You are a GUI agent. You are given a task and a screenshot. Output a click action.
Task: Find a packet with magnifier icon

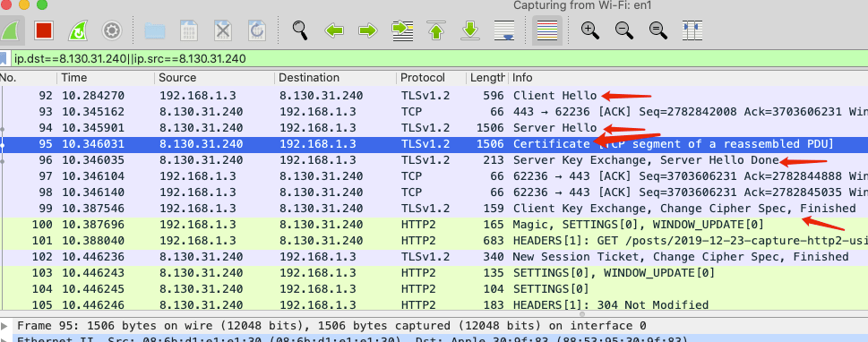point(301,30)
